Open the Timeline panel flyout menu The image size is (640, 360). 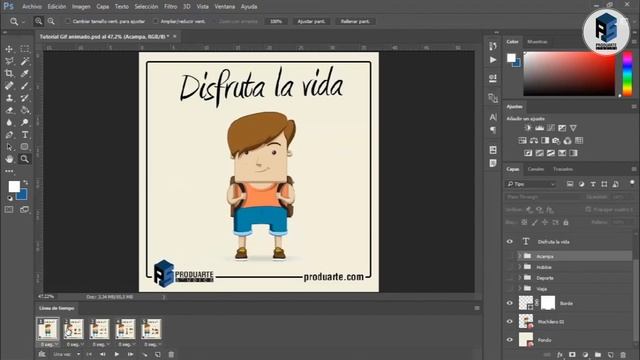[477, 308]
